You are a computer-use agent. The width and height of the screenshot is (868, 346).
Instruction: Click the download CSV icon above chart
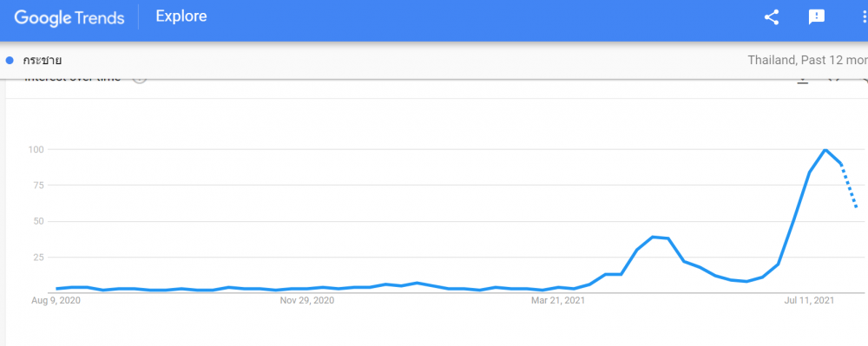[803, 82]
